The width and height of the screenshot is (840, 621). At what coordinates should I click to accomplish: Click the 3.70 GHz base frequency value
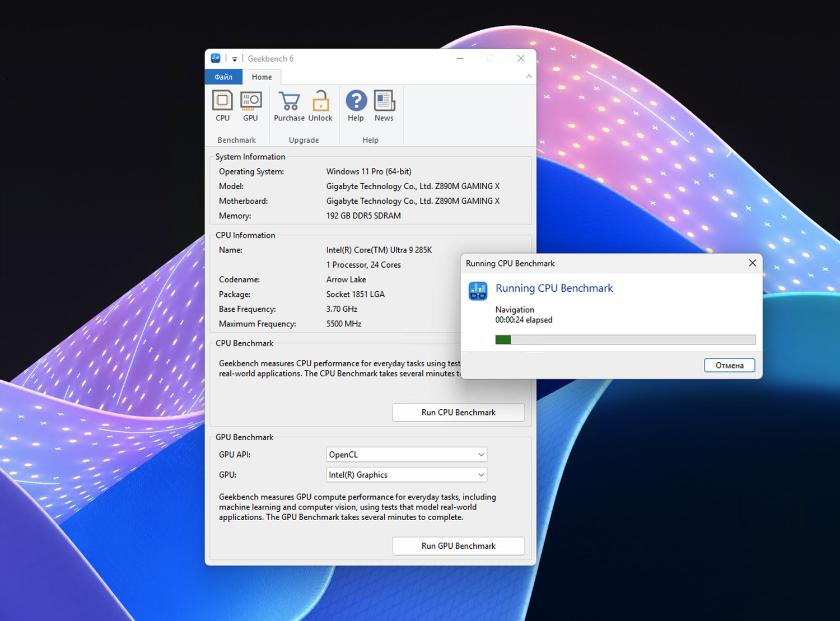tap(342, 309)
